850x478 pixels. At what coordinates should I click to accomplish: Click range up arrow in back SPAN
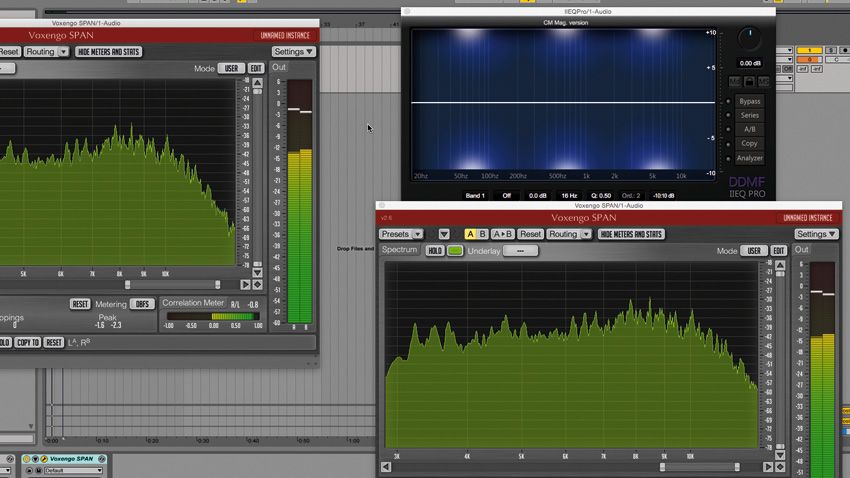pyautogui.click(x=257, y=83)
